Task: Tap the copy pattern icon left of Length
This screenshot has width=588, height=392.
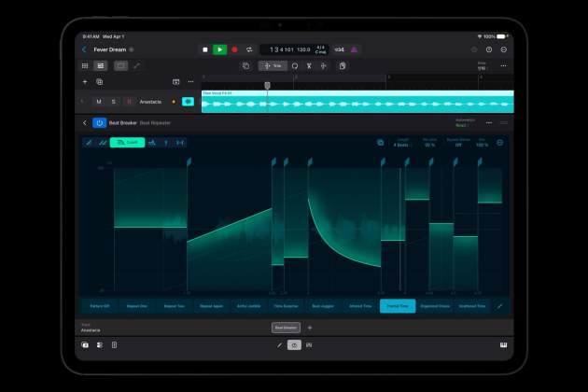Action: pos(380,143)
